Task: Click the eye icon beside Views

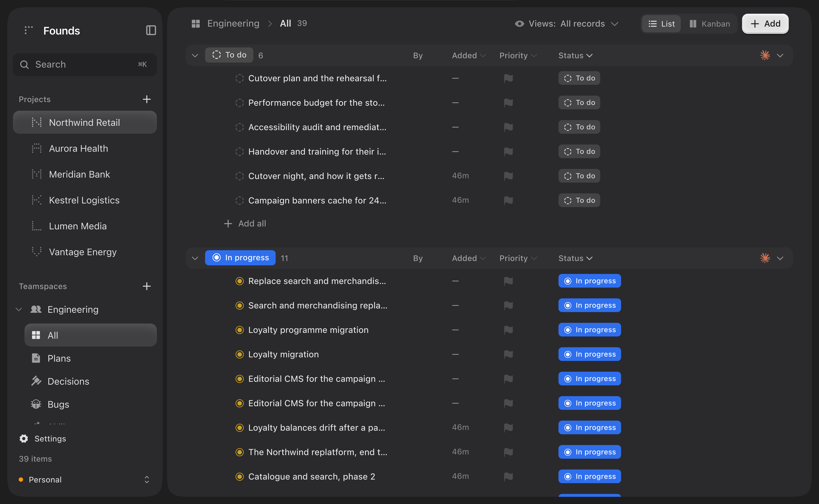Action: pyautogui.click(x=519, y=24)
